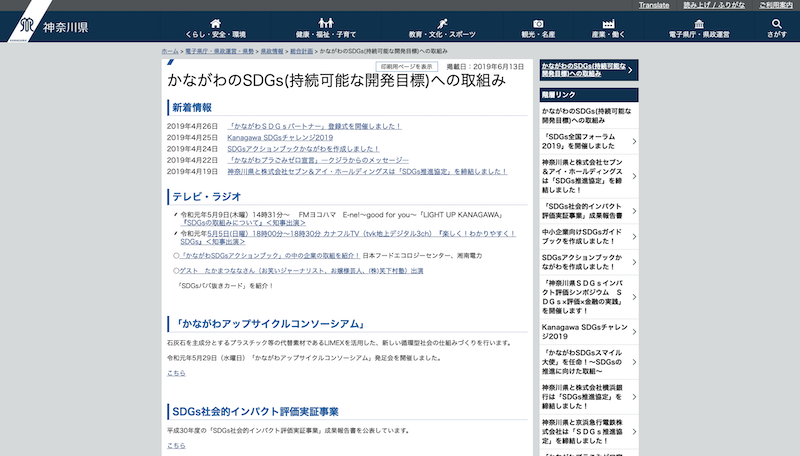Click chevron beside インパクト評価シンポジウム item
The image size is (800, 456).
(634, 297)
